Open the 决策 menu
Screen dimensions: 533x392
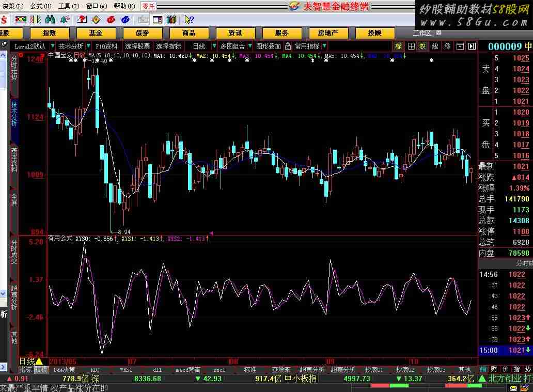(x=13, y=6)
